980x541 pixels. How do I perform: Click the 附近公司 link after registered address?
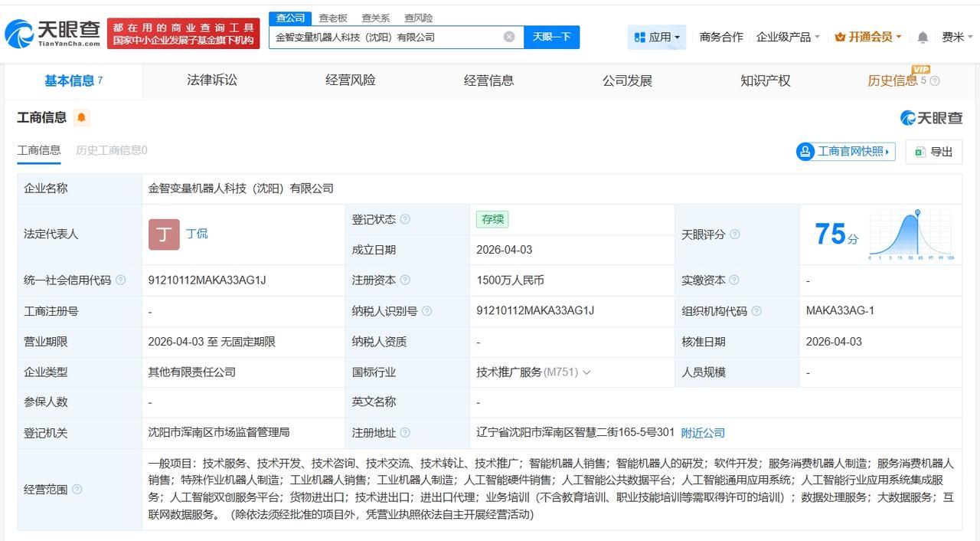tap(702, 433)
